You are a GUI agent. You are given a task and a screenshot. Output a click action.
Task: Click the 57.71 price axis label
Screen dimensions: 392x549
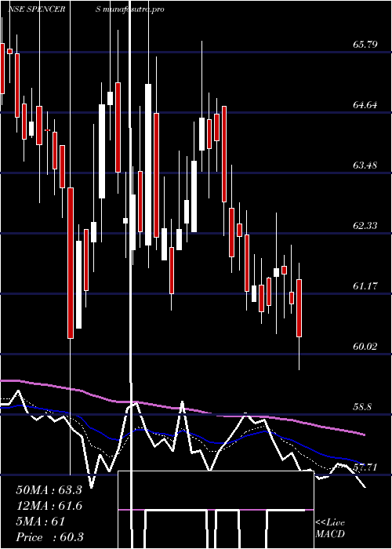(365, 467)
